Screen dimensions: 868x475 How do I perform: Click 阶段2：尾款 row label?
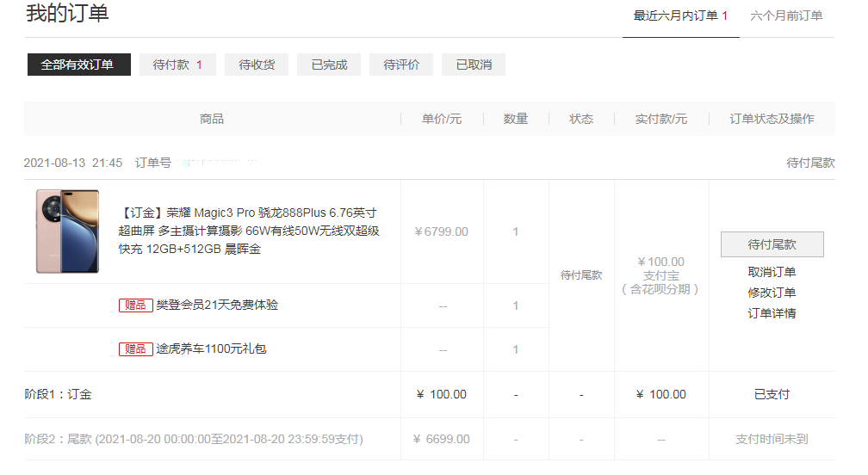tap(194, 439)
